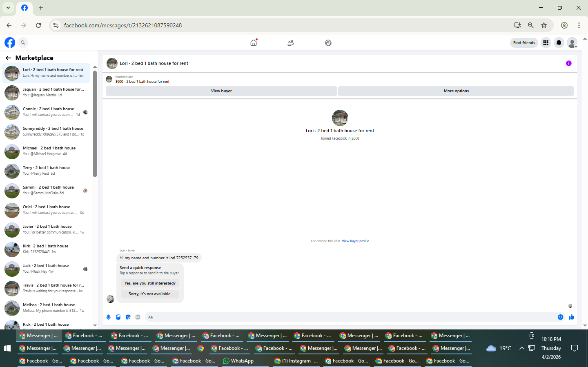Attach a photo file to the message

pos(118,317)
